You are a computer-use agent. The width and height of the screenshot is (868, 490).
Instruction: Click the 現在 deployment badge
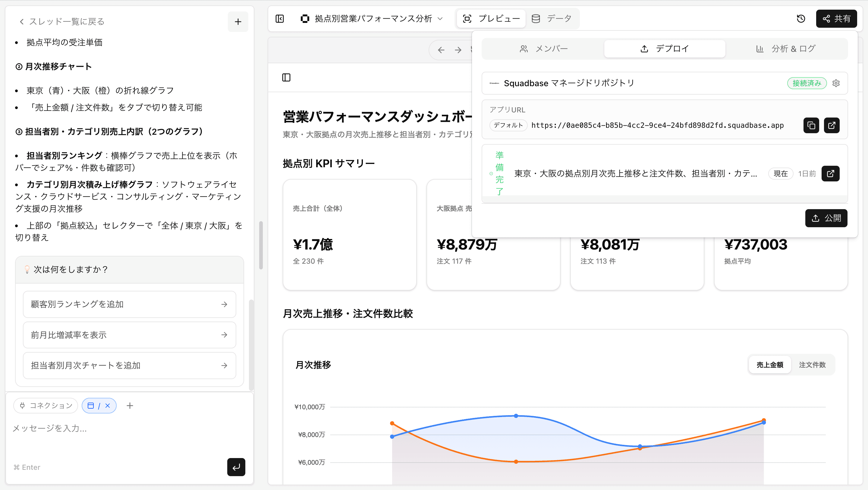[x=780, y=174]
